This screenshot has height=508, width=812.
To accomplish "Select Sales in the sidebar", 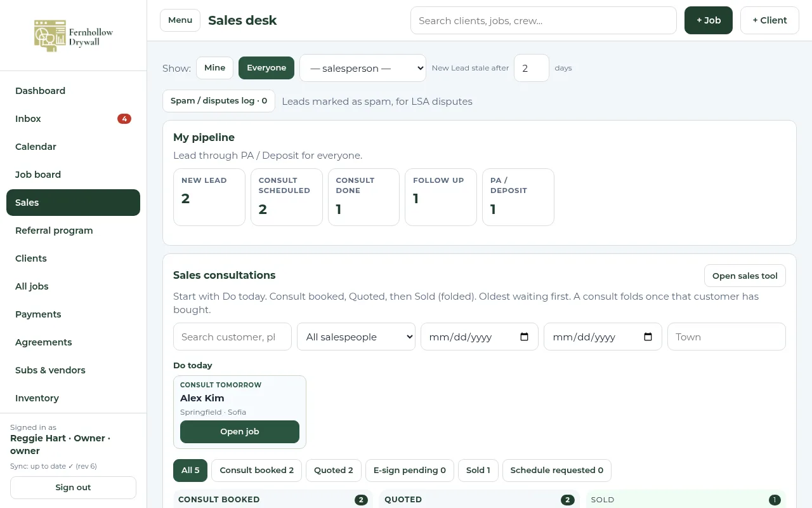I will pos(73,203).
